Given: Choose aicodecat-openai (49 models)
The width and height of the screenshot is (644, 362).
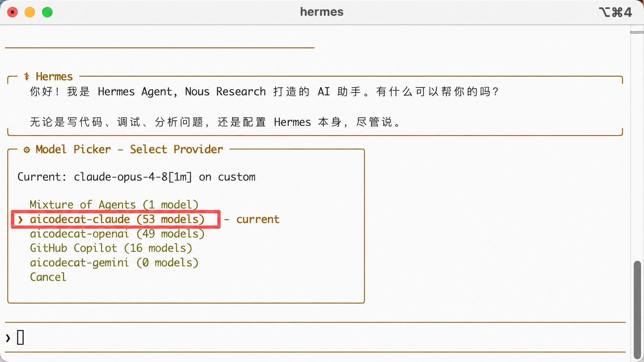Looking at the screenshot, I should click(117, 234).
